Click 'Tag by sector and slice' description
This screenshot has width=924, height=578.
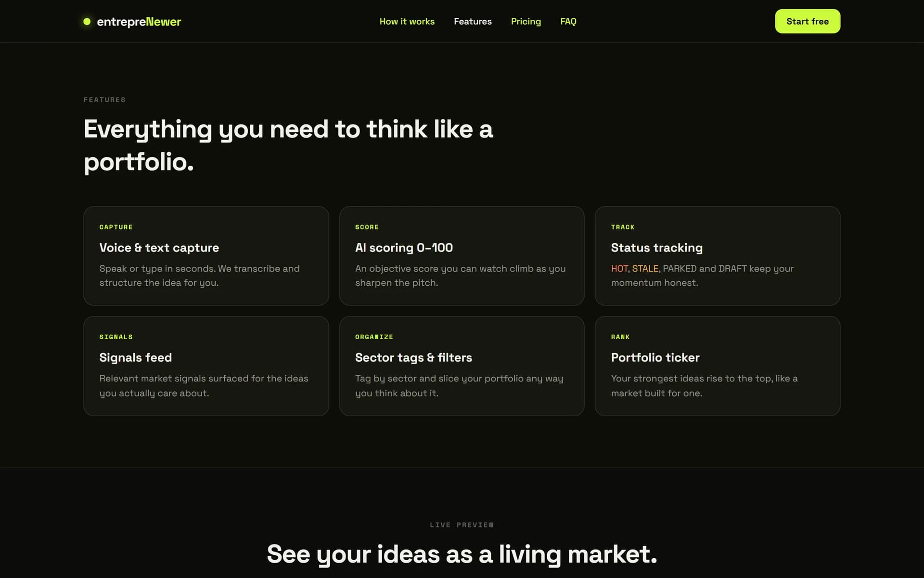coord(459,386)
